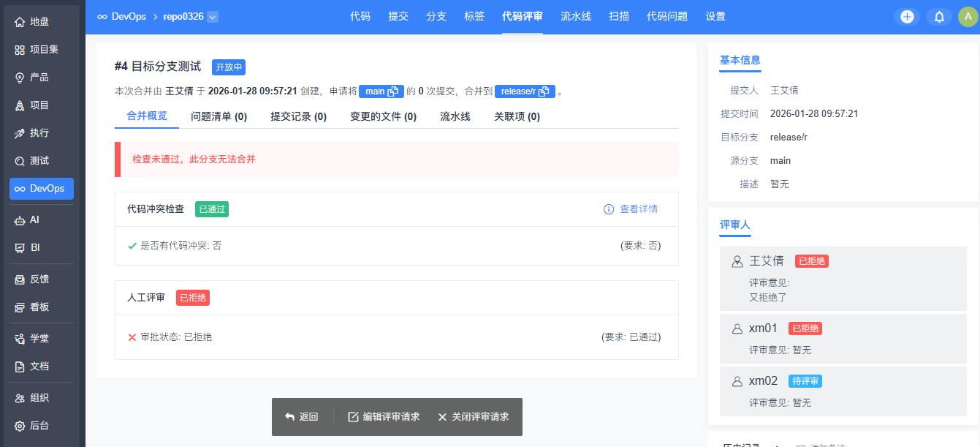Click 编辑评审请求 button
Screen dimensions: 980x447
pyautogui.click(x=384, y=417)
